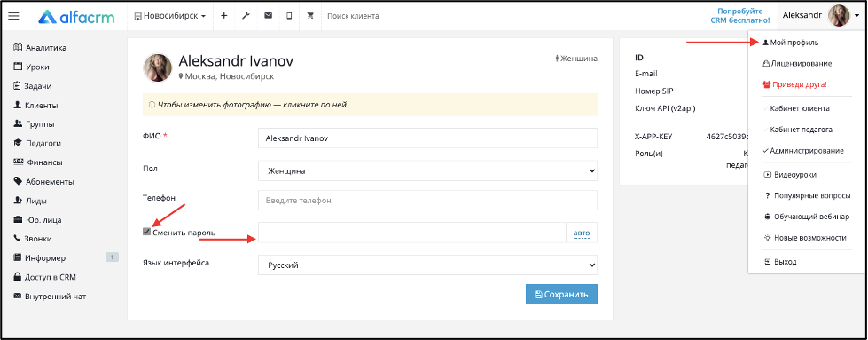Image resolution: width=868 pixels, height=340 pixels.
Task: Click the shopping cart icon
Action: tap(310, 16)
